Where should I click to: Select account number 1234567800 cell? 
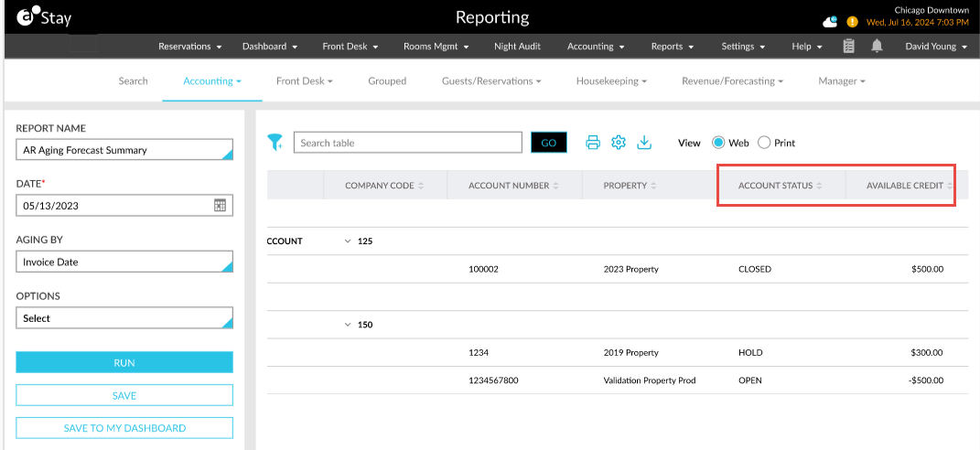pyautogui.click(x=493, y=380)
